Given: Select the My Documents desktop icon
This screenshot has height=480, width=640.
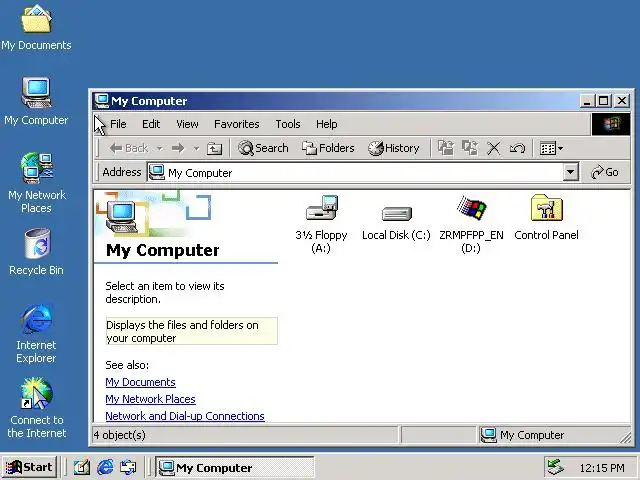Looking at the screenshot, I should [x=36, y=28].
